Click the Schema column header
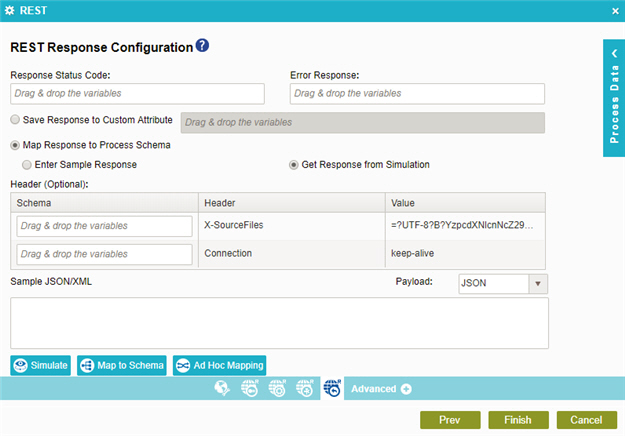Image resolution: width=625 pixels, height=436 pixels. (104, 203)
